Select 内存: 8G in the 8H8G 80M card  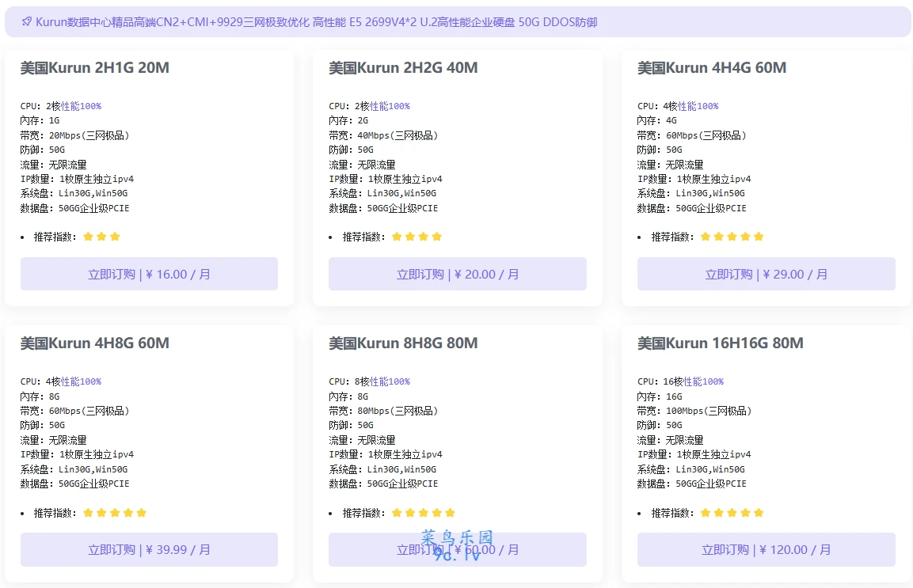tap(348, 396)
